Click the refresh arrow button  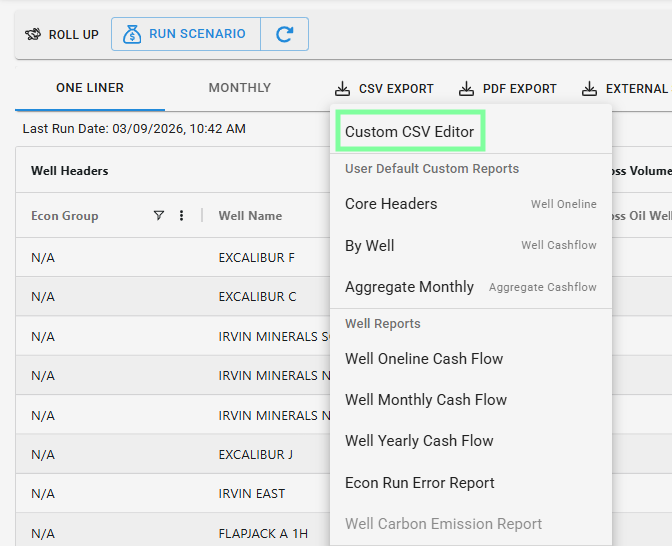click(284, 34)
